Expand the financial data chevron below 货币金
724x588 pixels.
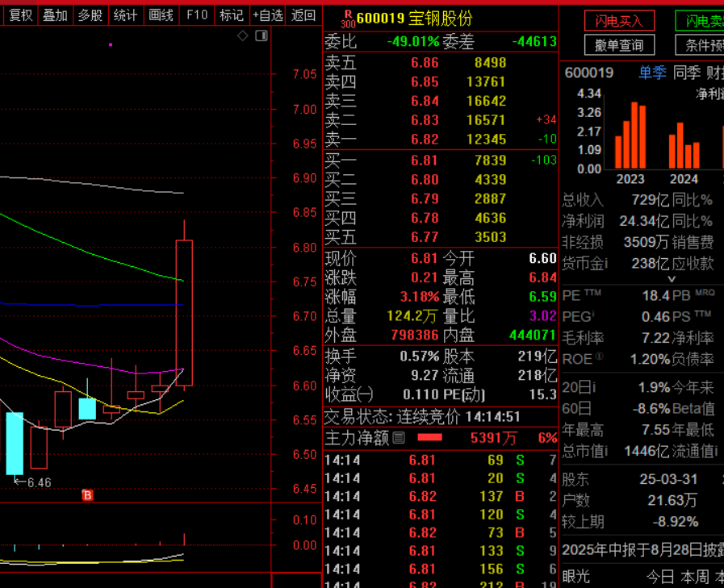(672, 279)
